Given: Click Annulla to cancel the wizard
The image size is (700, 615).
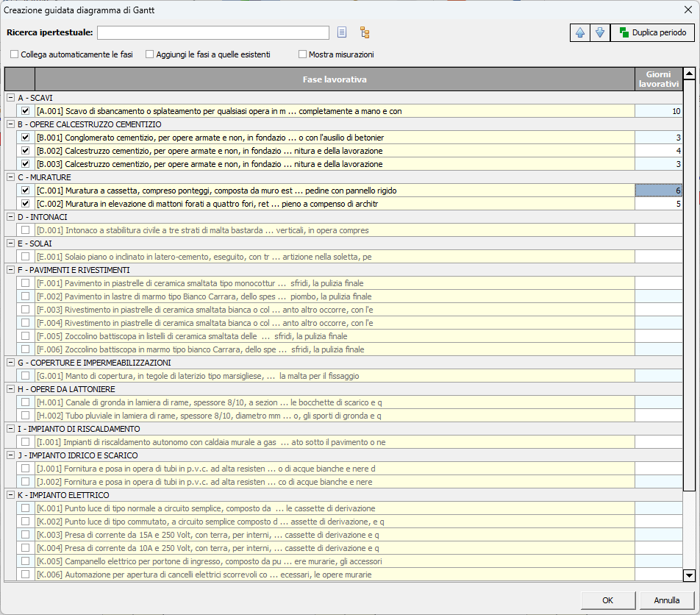Looking at the screenshot, I should tap(666, 600).
